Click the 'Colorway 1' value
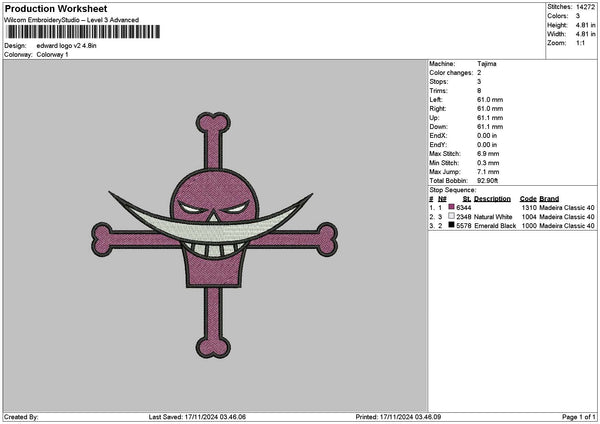This screenshot has height=424, width=600. click(52, 55)
